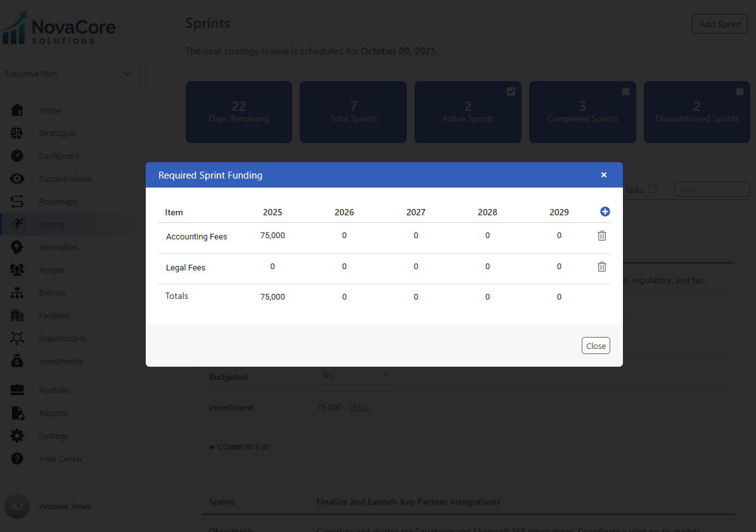Toggle the Completed Sprints checkbox

(x=625, y=91)
